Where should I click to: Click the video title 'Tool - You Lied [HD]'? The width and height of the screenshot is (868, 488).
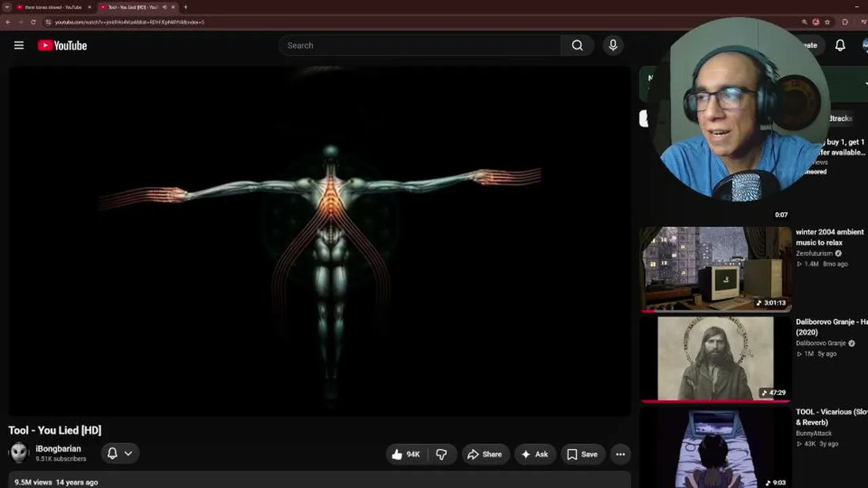tap(55, 430)
